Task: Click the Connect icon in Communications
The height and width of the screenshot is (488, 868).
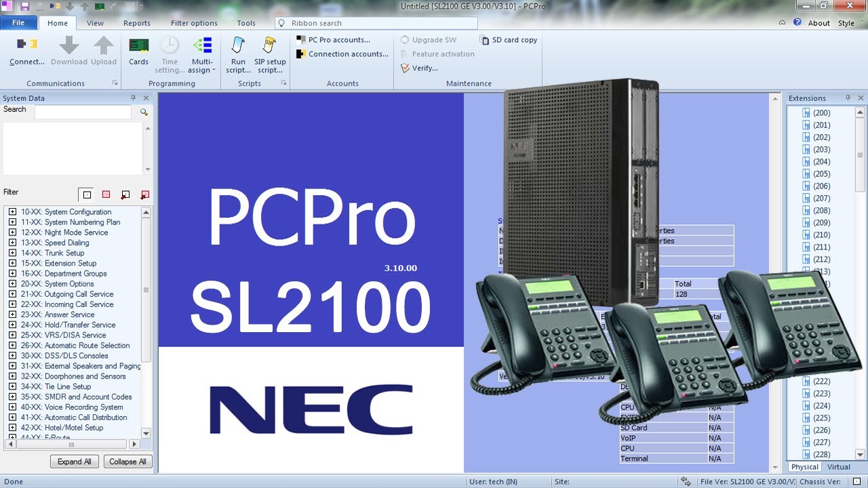Action: [x=27, y=45]
